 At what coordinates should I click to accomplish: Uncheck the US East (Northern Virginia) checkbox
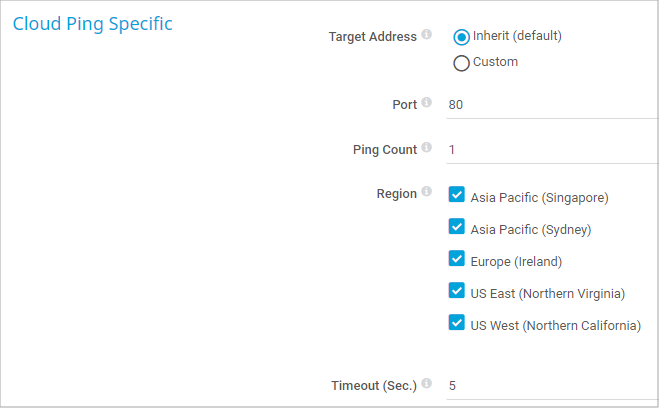click(457, 291)
